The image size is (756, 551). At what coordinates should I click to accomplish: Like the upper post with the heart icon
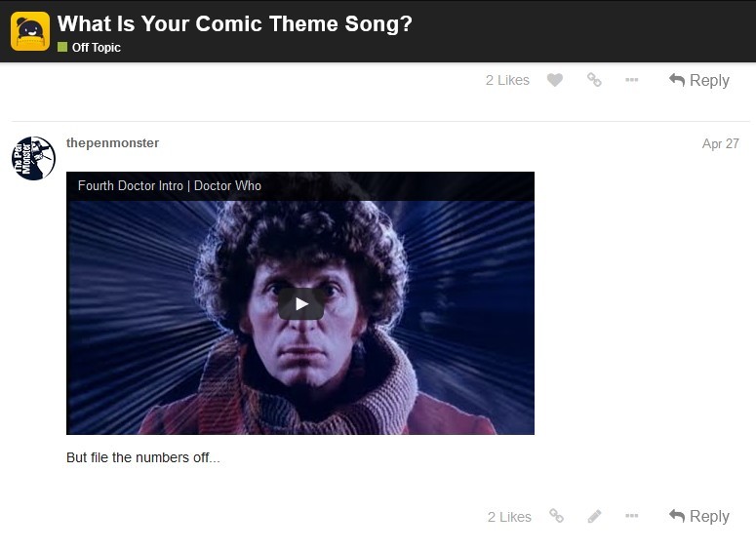[555, 80]
